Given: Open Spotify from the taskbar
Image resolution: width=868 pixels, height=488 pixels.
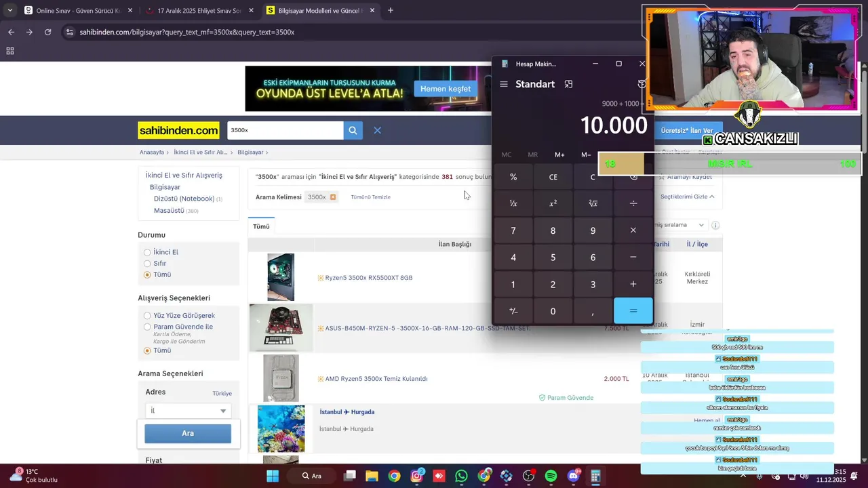Looking at the screenshot, I should click(551, 476).
